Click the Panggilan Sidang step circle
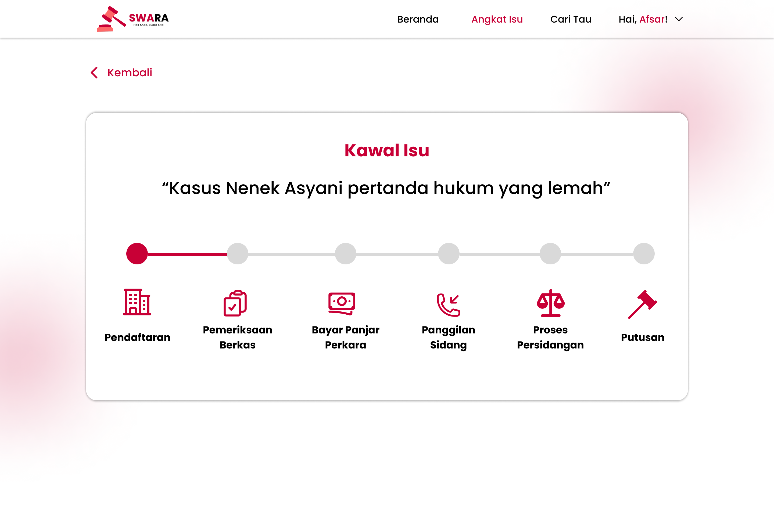Screen dimensions: 774x532 point(449,254)
